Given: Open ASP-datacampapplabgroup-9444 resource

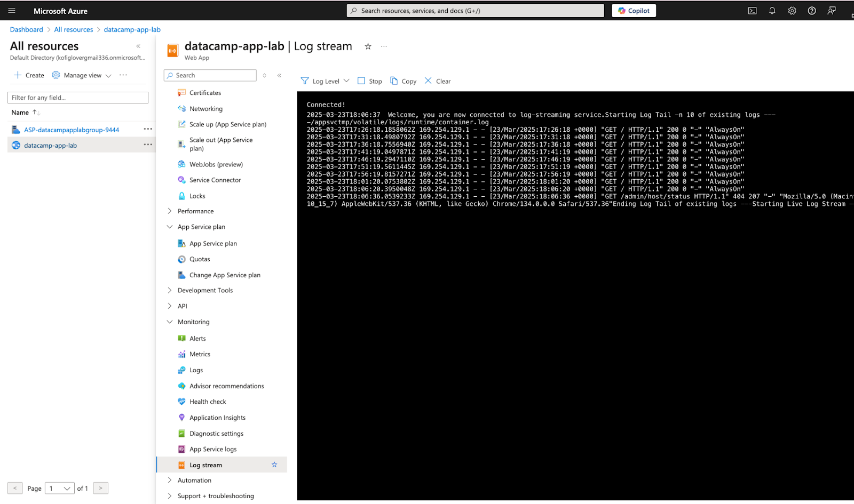Looking at the screenshot, I should [x=72, y=130].
